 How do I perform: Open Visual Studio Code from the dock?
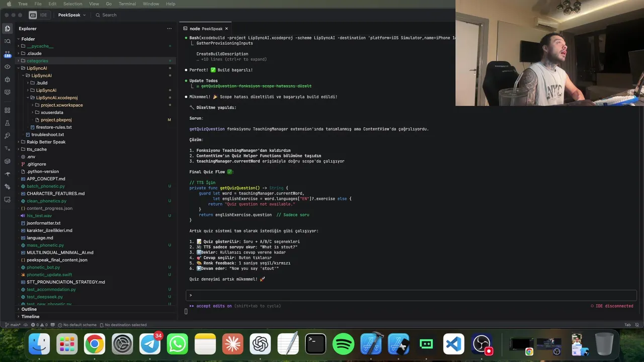point(454,344)
